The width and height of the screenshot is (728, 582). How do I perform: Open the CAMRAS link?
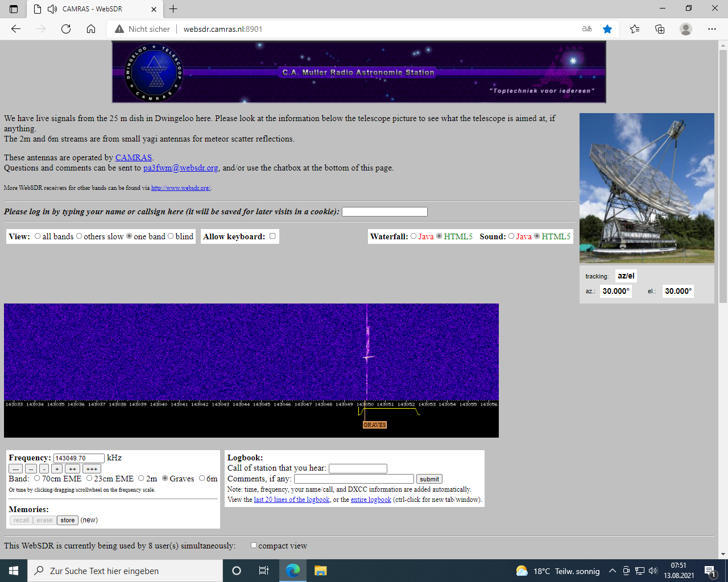(x=134, y=157)
